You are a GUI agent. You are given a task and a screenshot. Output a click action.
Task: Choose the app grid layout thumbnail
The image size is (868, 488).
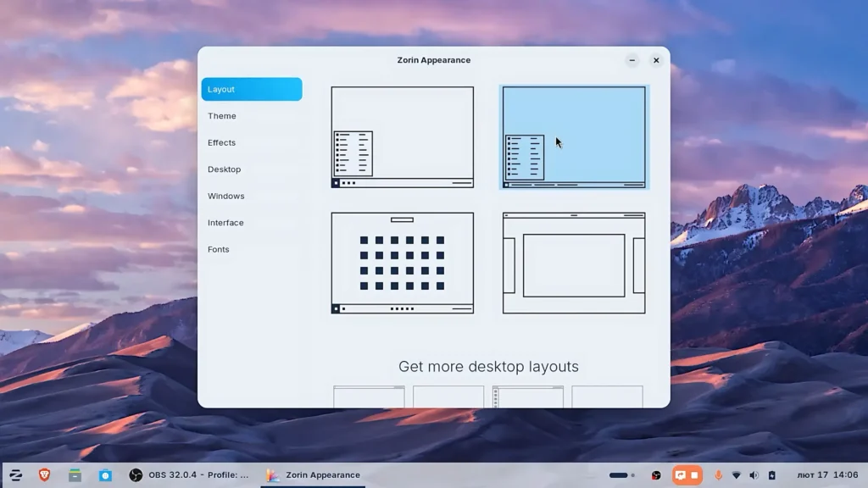pyautogui.click(x=403, y=263)
